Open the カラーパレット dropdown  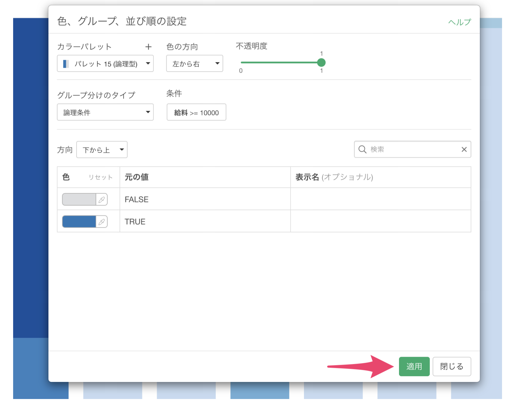pos(105,63)
